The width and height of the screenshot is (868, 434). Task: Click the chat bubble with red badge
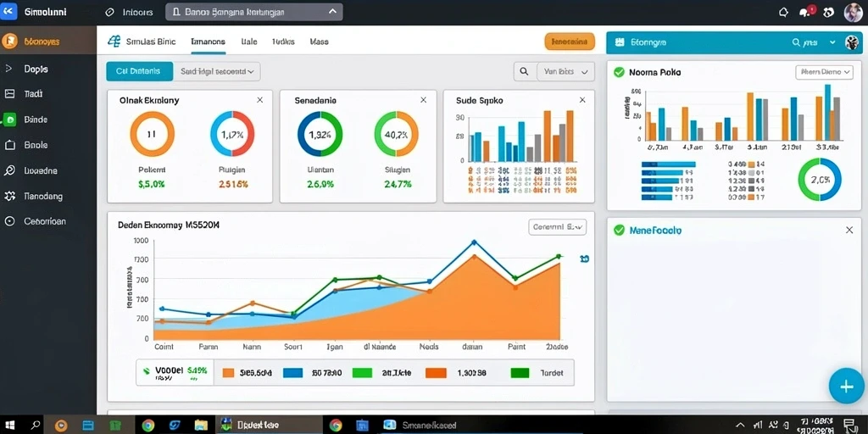[x=807, y=12]
